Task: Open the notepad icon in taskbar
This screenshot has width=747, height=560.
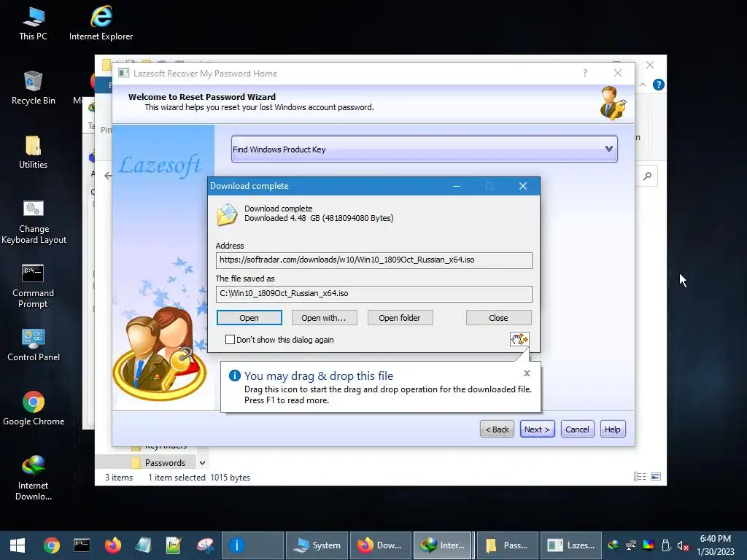Action: (x=144, y=545)
